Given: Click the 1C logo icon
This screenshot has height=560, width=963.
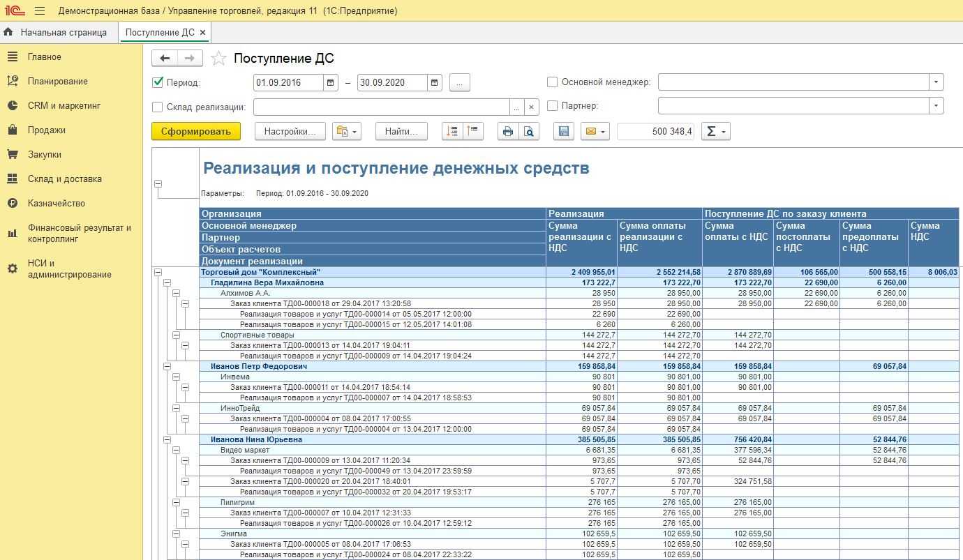Looking at the screenshot, I should click(15, 10).
